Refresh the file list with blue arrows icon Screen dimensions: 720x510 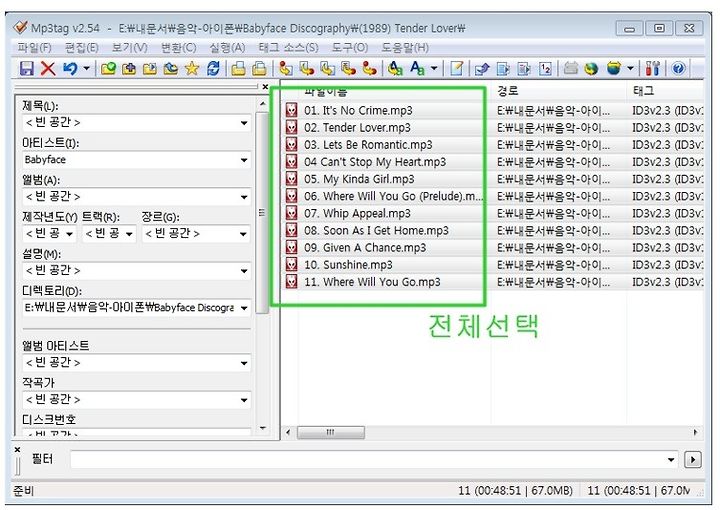pos(213,69)
